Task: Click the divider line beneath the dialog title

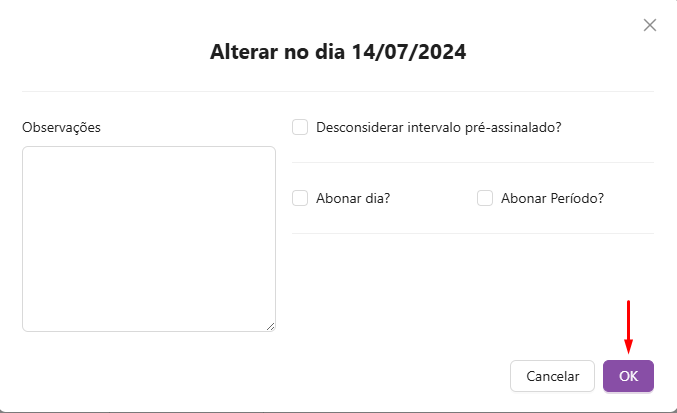Action: [x=338, y=92]
